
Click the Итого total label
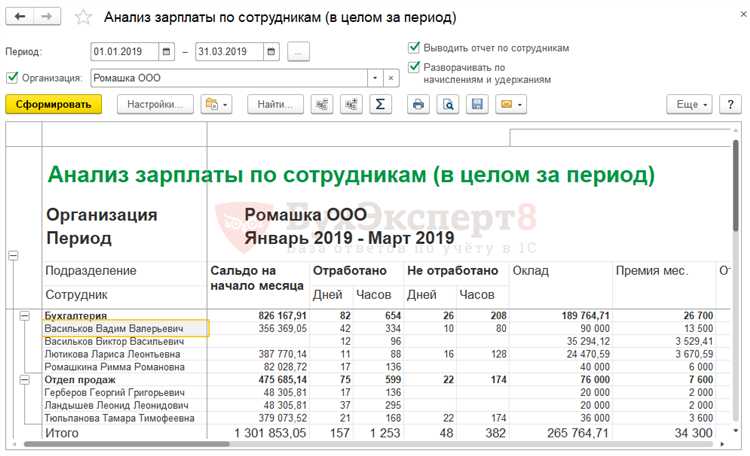[x=62, y=433]
